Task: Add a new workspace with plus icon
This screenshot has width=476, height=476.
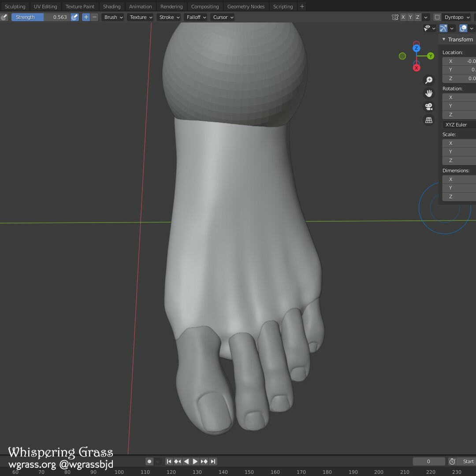Action: (302, 6)
